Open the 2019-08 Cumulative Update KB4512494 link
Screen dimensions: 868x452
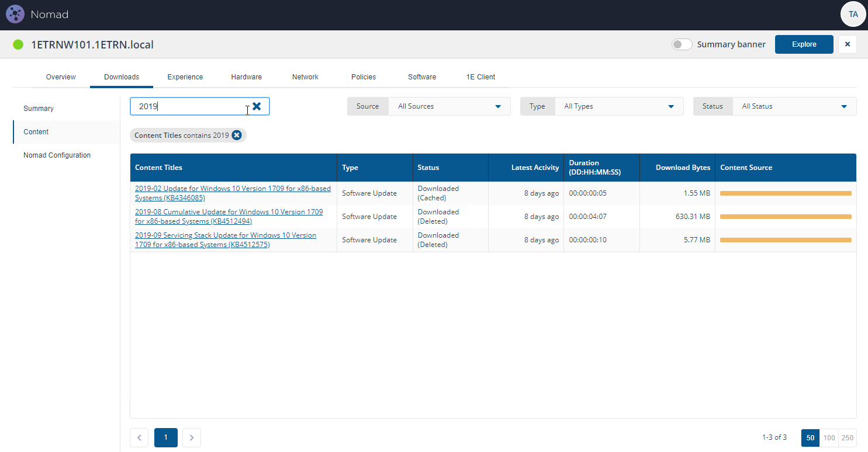229,217
